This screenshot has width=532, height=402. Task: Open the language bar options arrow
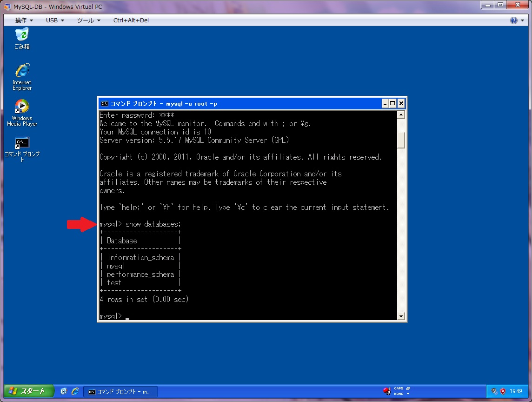[408, 394]
